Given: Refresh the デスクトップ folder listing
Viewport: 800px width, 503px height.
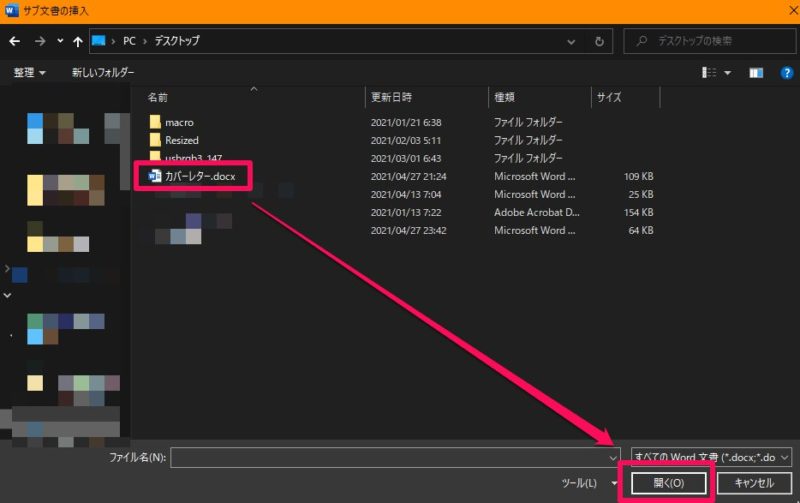Looking at the screenshot, I should pos(599,41).
